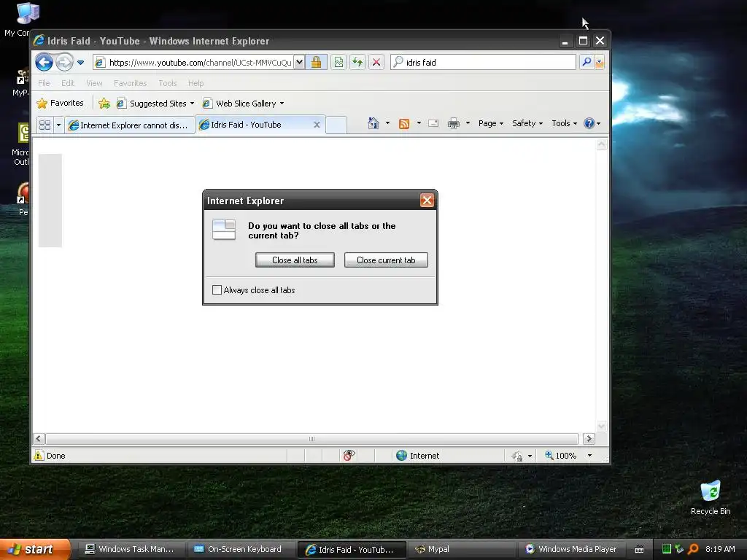747x560 pixels.
Task: Click the privacy report eye icon
Action: [349, 456]
